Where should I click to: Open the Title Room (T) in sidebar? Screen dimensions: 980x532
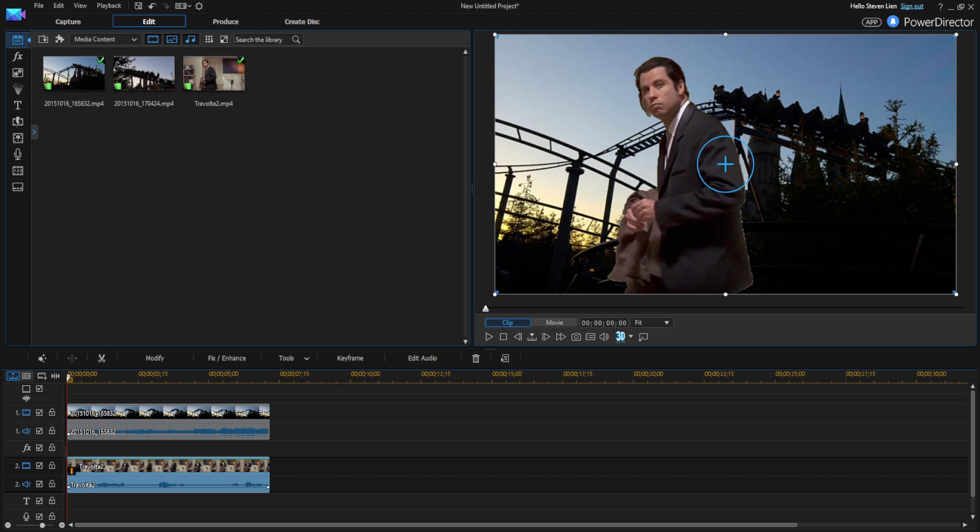pyautogui.click(x=18, y=105)
